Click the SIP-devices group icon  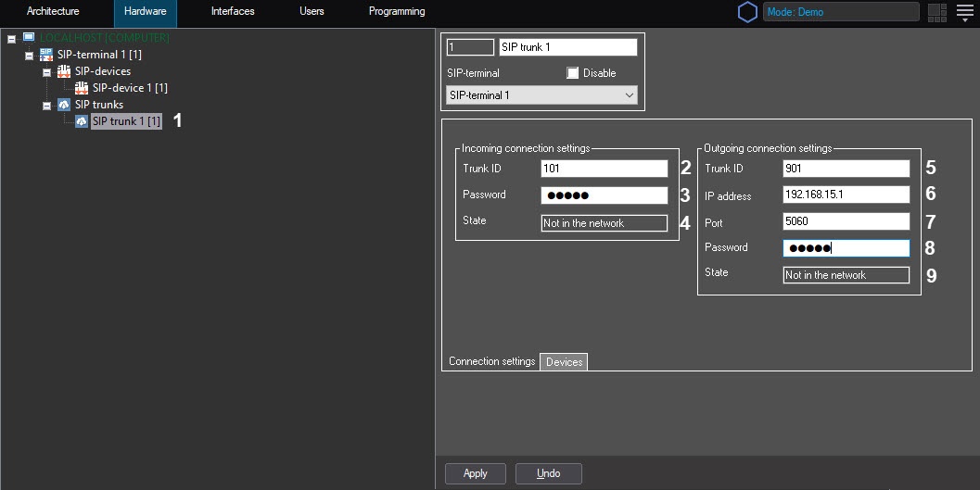click(x=64, y=71)
